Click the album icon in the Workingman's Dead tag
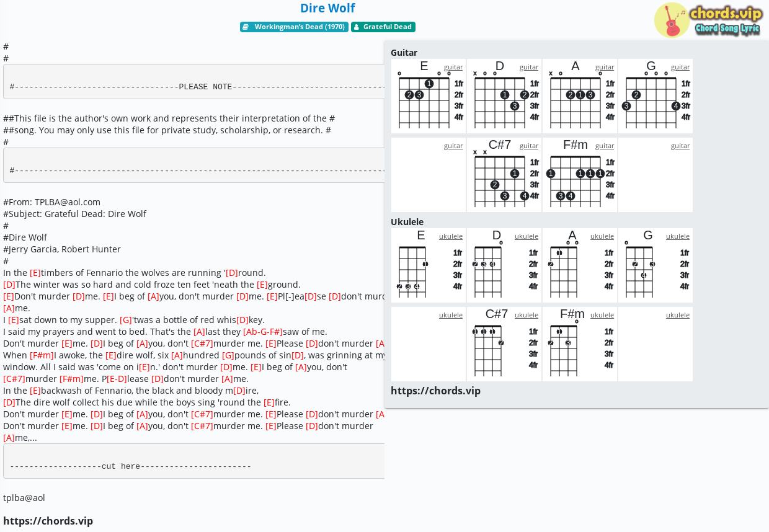The height and width of the screenshot is (532, 769). click(246, 27)
